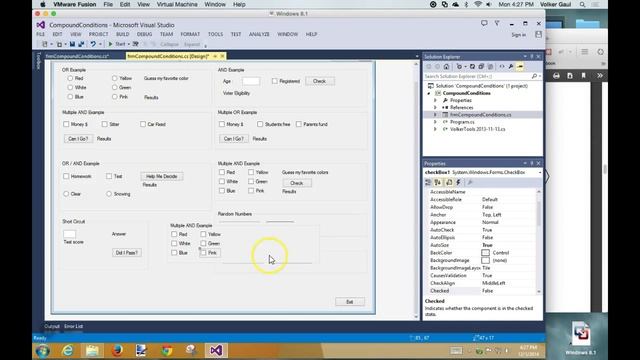Click the wrench Properties icon in Solution Explorer toolbar
The image size is (640, 360).
(511, 67)
